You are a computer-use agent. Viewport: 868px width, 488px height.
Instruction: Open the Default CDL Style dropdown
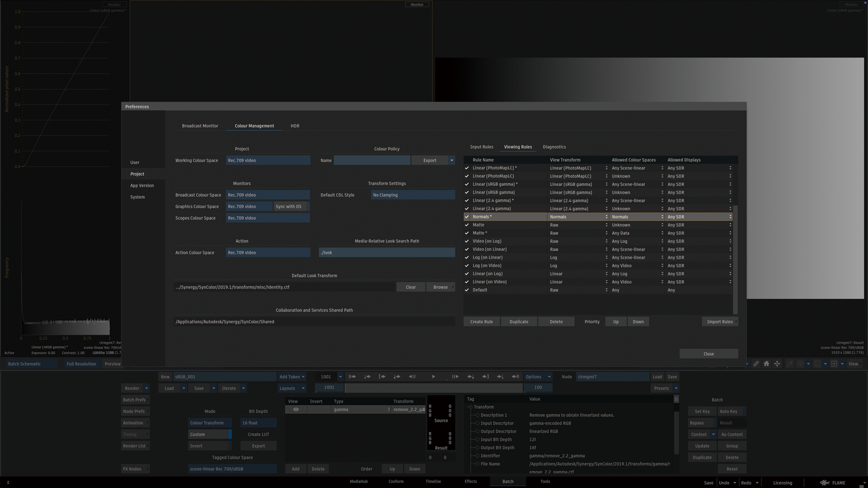click(413, 195)
